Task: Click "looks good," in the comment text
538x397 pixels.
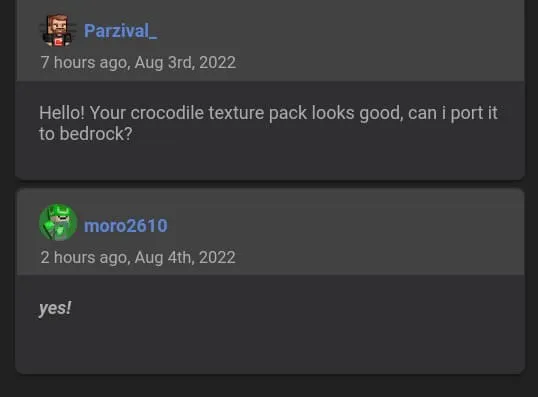Action: click(x=358, y=114)
